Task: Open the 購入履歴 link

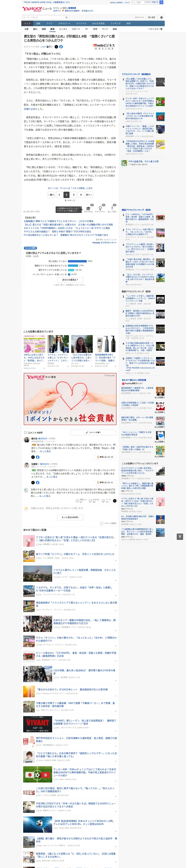Action: pos(152,18)
